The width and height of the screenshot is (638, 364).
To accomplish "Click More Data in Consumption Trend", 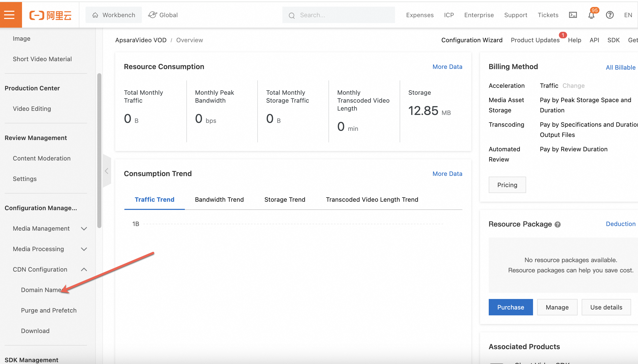I will tap(447, 174).
